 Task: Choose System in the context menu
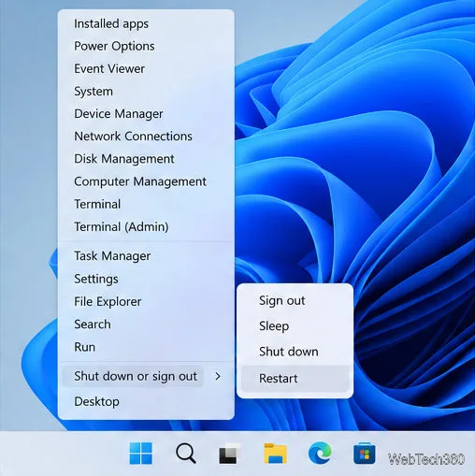pyautogui.click(x=146, y=92)
